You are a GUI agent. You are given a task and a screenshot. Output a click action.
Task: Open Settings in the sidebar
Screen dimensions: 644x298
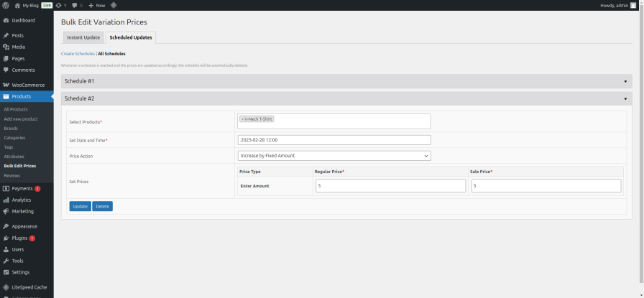coord(20,272)
